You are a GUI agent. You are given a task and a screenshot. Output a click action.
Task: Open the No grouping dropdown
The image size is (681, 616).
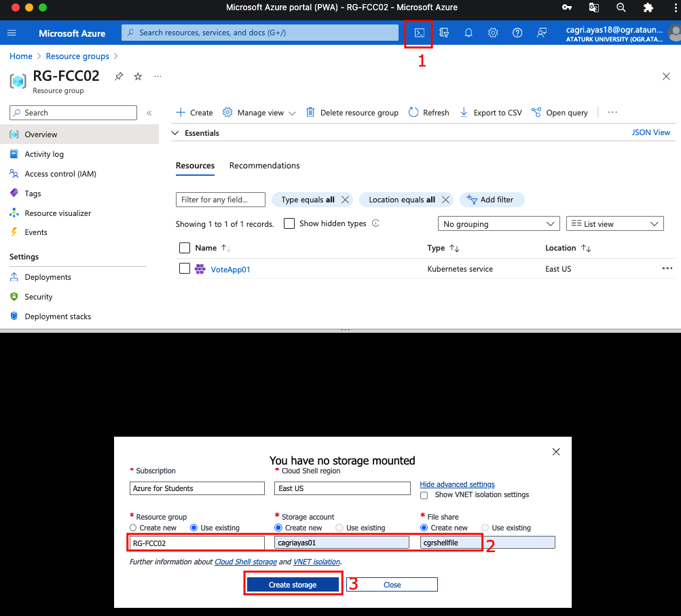click(x=498, y=223)
